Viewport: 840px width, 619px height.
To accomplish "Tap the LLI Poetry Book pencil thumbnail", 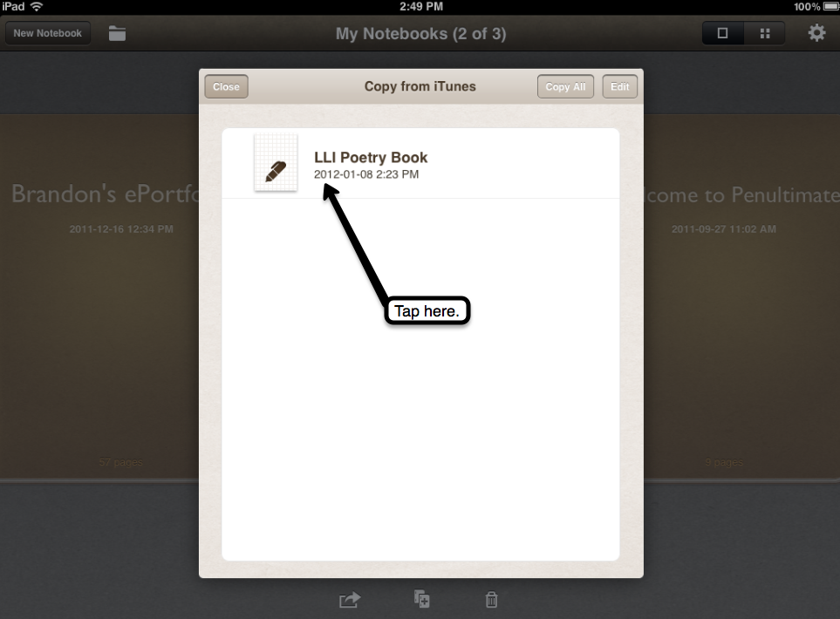I will [276, 162].
